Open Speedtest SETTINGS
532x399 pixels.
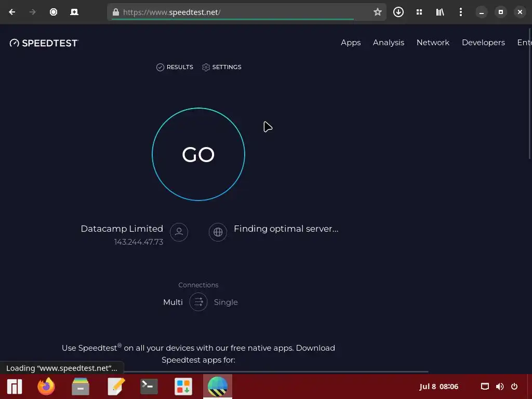click(221, 67)
